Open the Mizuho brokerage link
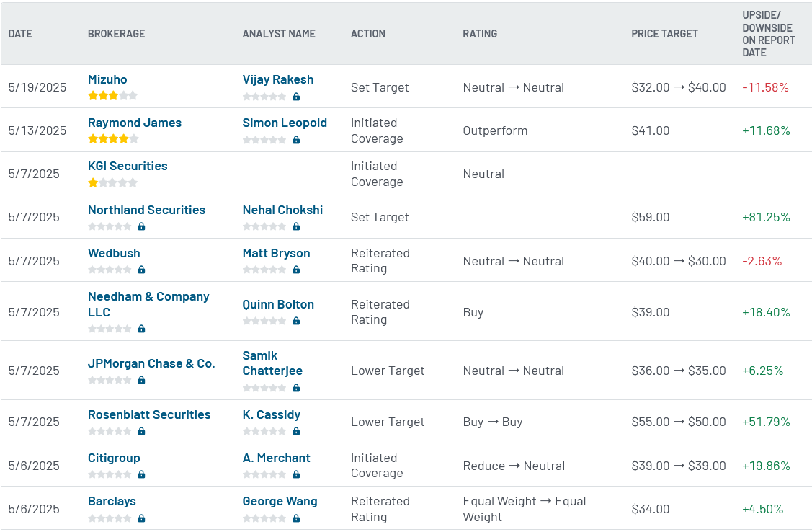812x532 pixels. click(x=107, y=79)
